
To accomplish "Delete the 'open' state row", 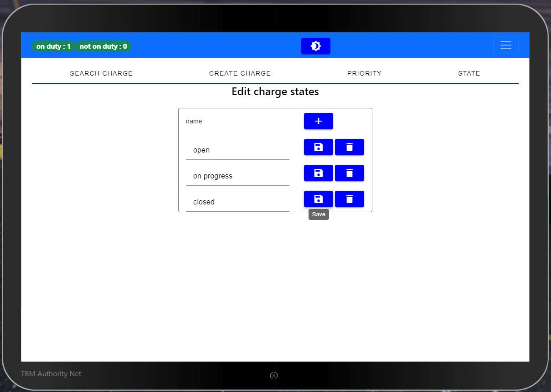I will click(x=350, y=147).
